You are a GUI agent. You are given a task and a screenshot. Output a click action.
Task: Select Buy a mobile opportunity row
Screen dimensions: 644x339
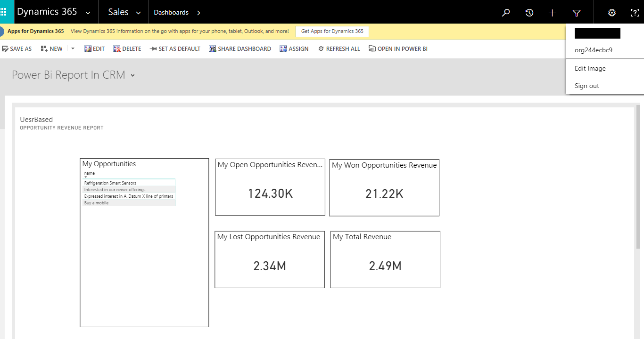click(x=129, y=203)
